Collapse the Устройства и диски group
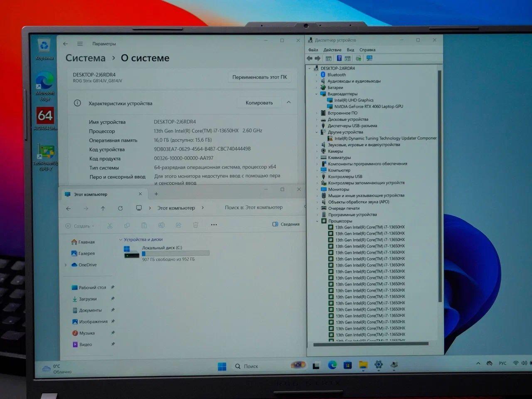532x399 pixels. pyautogui.click(x=121, y=239)
